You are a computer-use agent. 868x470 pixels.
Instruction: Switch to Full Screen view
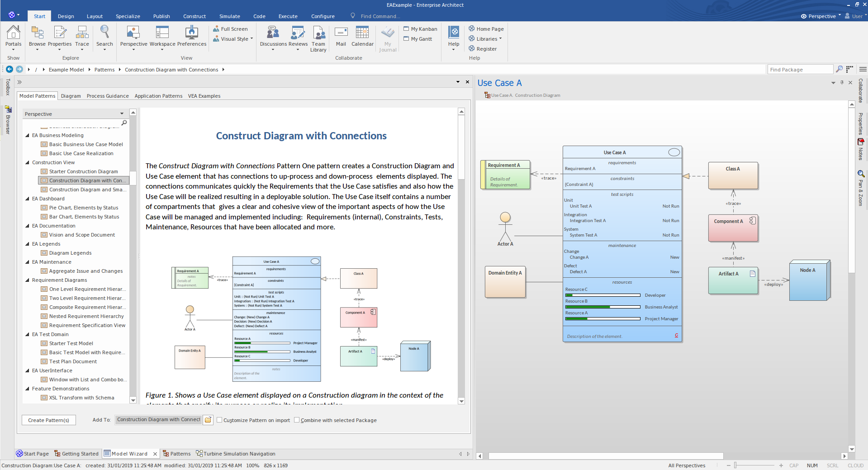[x=231, y=29]
